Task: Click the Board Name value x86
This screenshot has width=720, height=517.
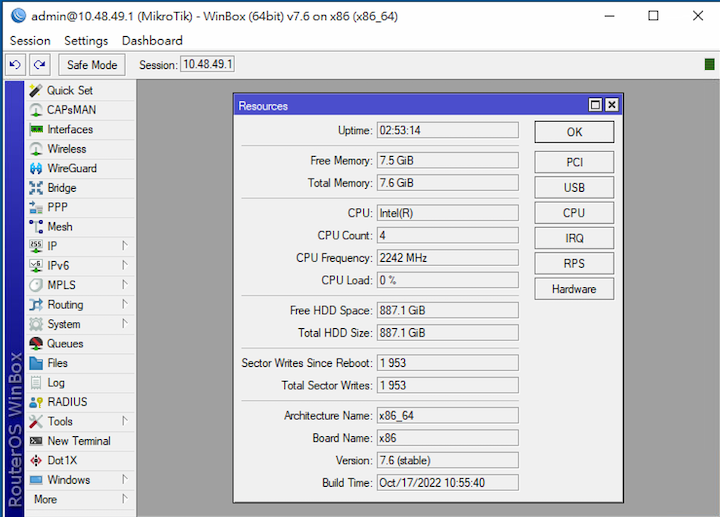Action: tap(448, 438)
